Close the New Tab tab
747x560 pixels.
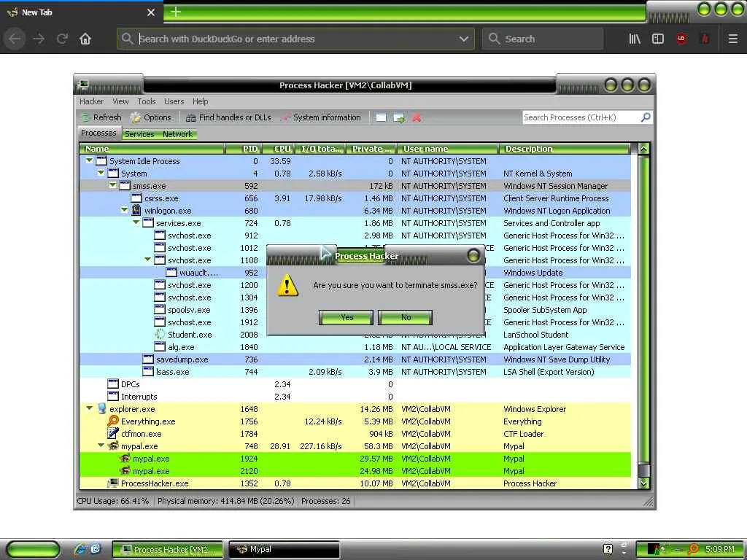pos(150,12)
